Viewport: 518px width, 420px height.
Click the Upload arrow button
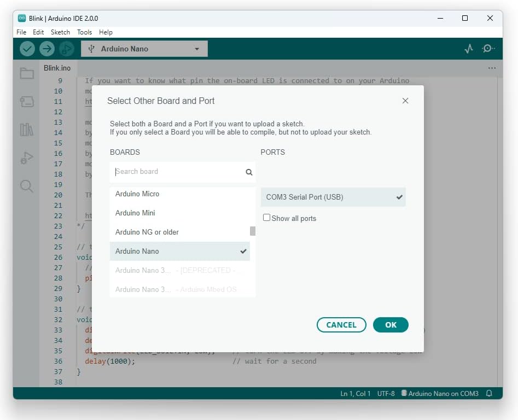(x=47, y=49)
